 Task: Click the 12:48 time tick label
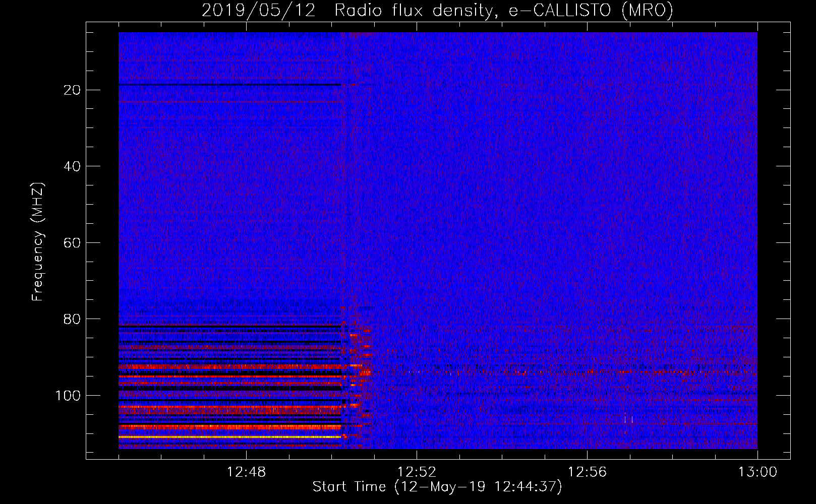click(x=246, y=472)
